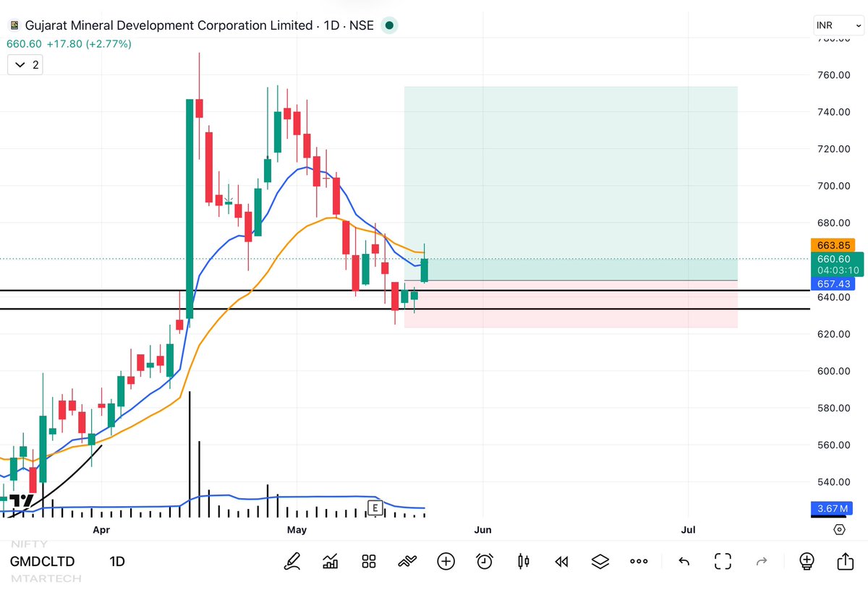Click the 660.60 +17.80 (+2.77%) quote

coord(69,44)
